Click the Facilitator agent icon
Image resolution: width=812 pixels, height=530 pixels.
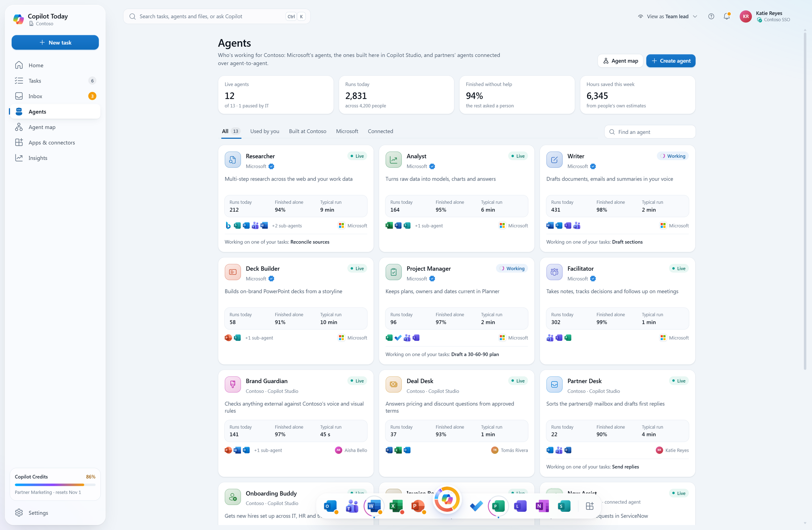(x=554, y=272)
